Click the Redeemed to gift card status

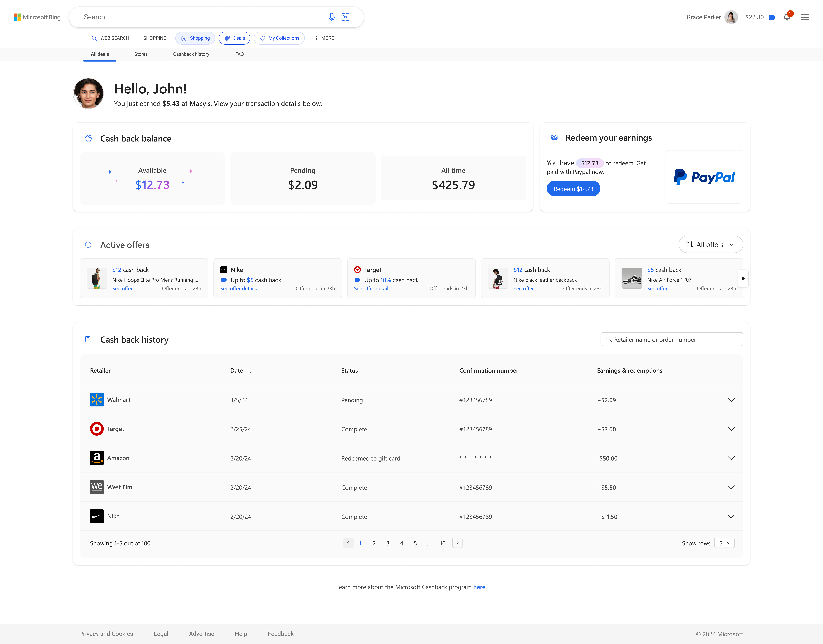coord(371,458)
